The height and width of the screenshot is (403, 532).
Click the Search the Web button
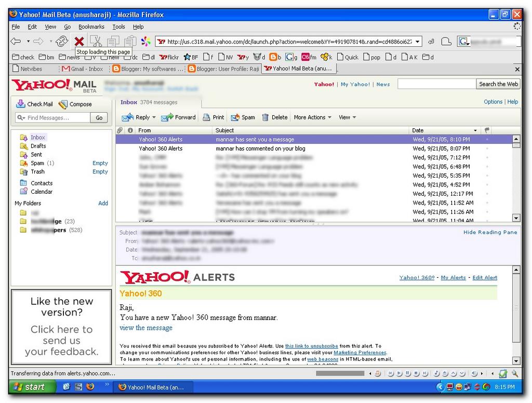498,84
